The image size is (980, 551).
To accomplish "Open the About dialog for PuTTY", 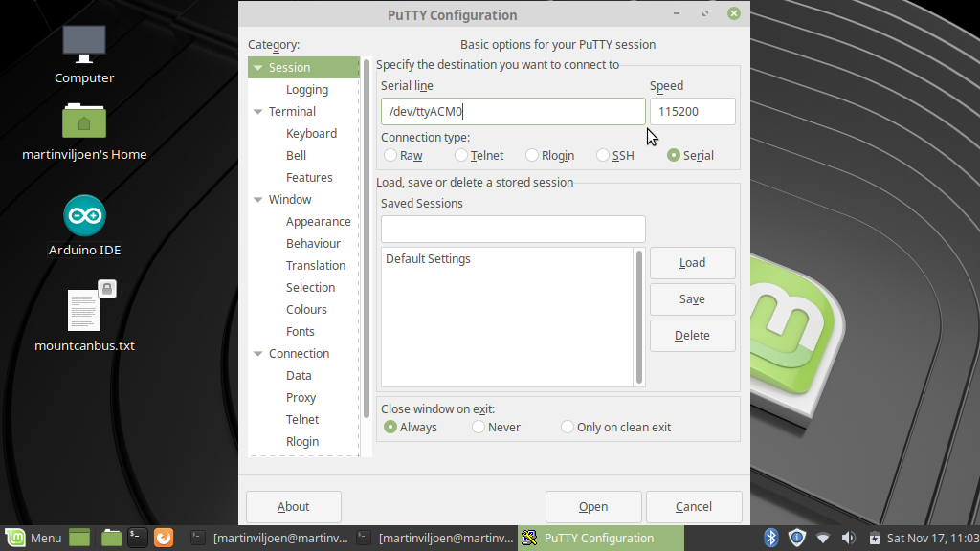I will point(293,506).
